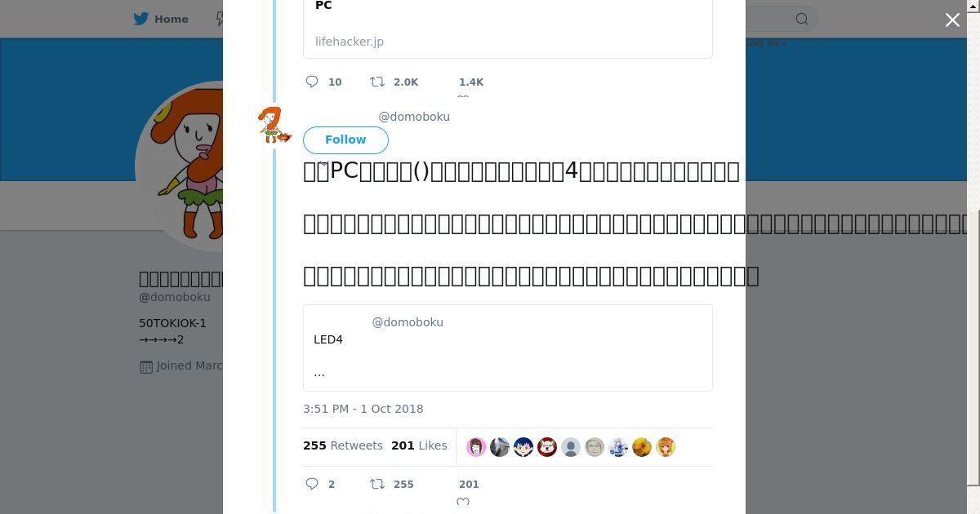Screen dimensions: 980x514
Task: Open the tweet timestamp 3:51 PM link
Action: click(363, 409)
